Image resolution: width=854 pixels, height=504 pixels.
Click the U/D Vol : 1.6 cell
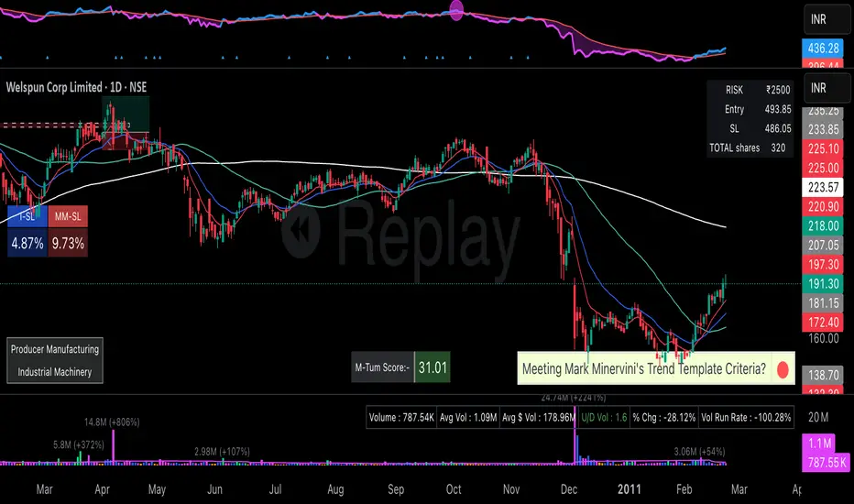coord(604,418)
